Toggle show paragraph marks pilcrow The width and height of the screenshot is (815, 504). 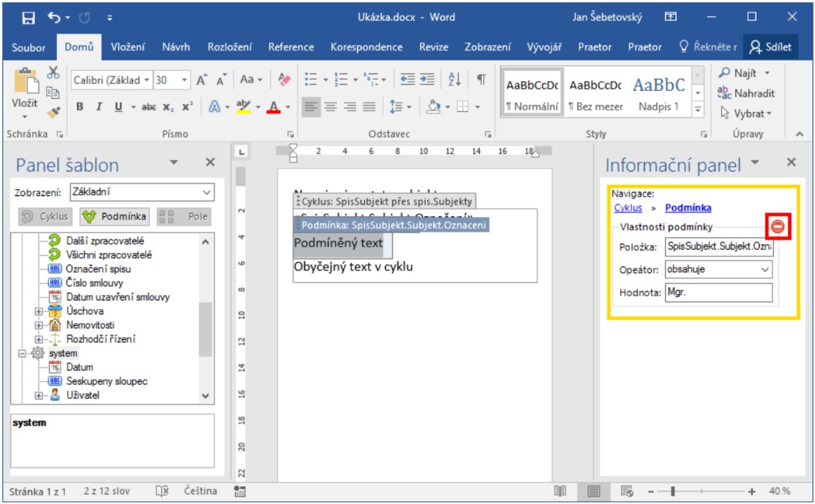(x=481, y=80)
